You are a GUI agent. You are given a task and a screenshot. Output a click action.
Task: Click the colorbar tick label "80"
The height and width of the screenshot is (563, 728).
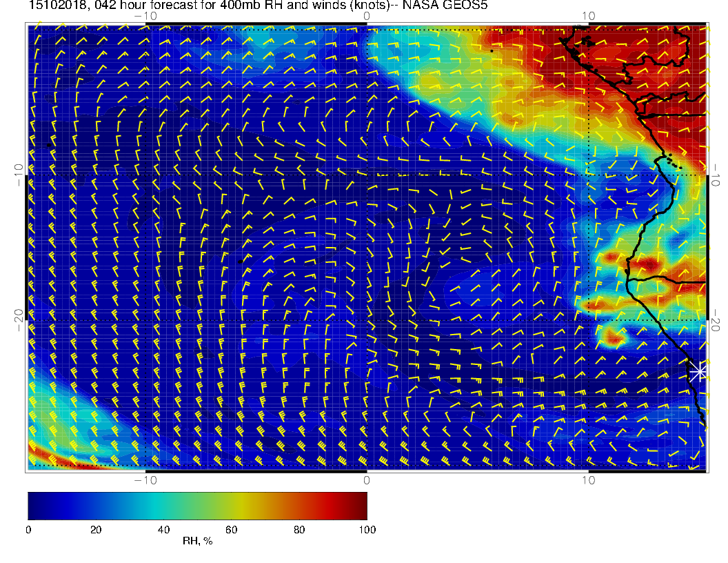pos(299,530)
